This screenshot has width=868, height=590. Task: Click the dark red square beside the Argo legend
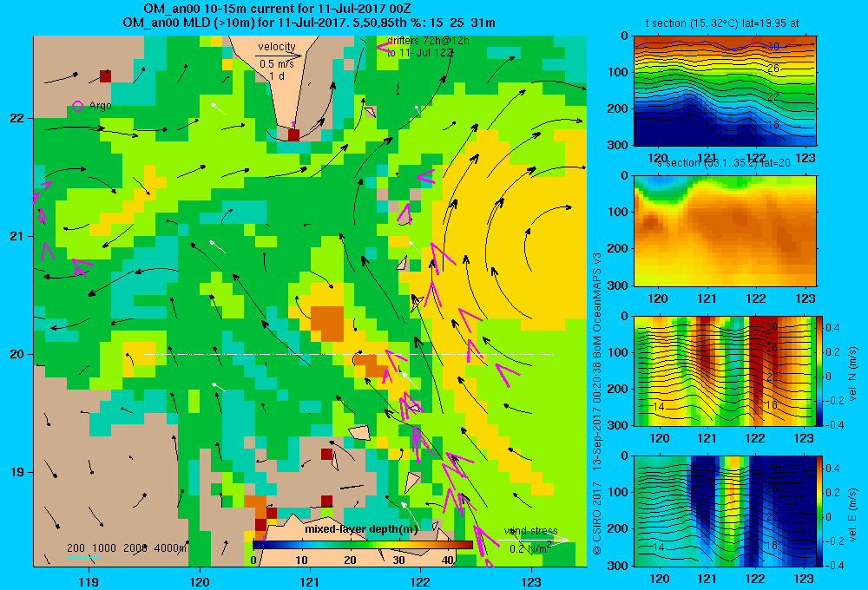coord(105,75)
